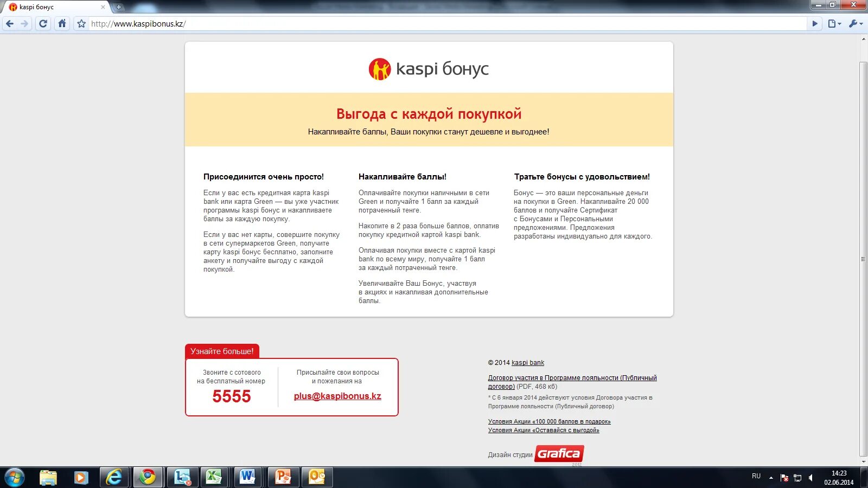Go forward with the browser forward arrow
This screenshot has height=488, width=868.
click(x=24, y=24)
